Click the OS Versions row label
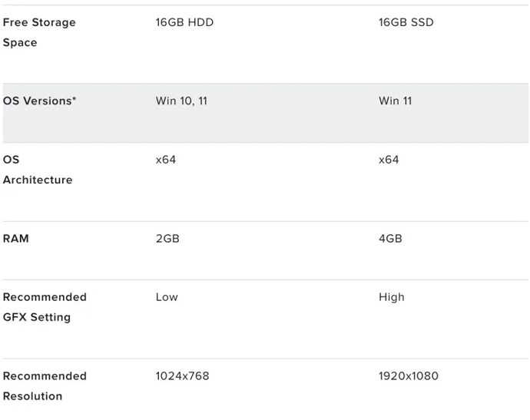The height and width of the screenshot is (420, 530). pos(37,101)
